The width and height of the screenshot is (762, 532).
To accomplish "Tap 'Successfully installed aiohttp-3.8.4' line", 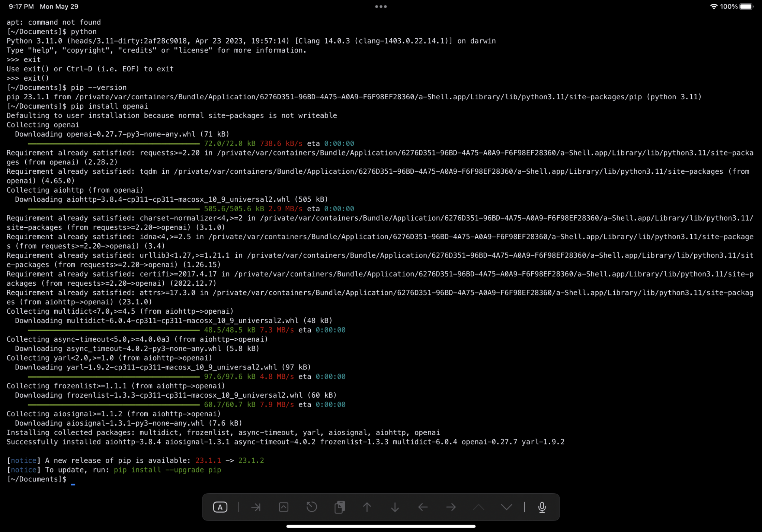I will [x=285, y=442].
